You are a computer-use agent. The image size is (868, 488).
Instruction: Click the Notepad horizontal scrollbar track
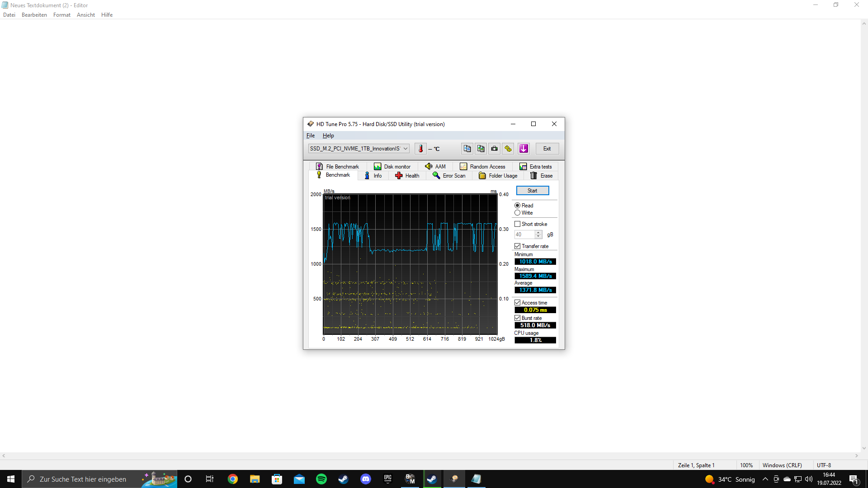[429, 455]
